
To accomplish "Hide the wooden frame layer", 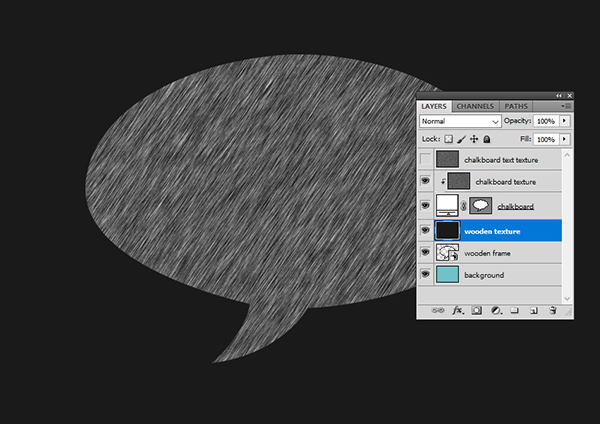I will [426, 251].
